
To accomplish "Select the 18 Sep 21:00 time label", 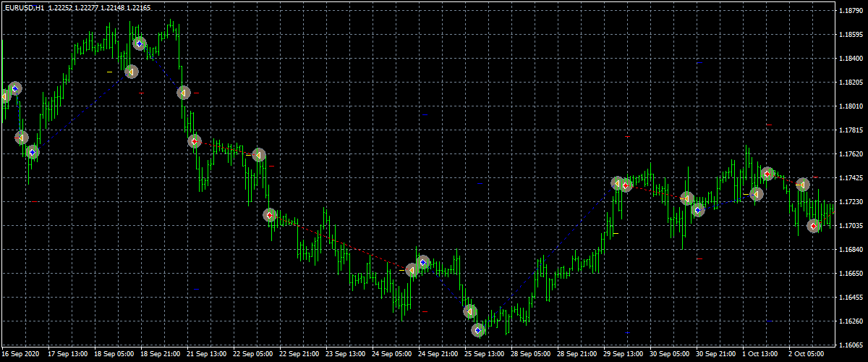I will pyautogui.click(x=160, y=355).
